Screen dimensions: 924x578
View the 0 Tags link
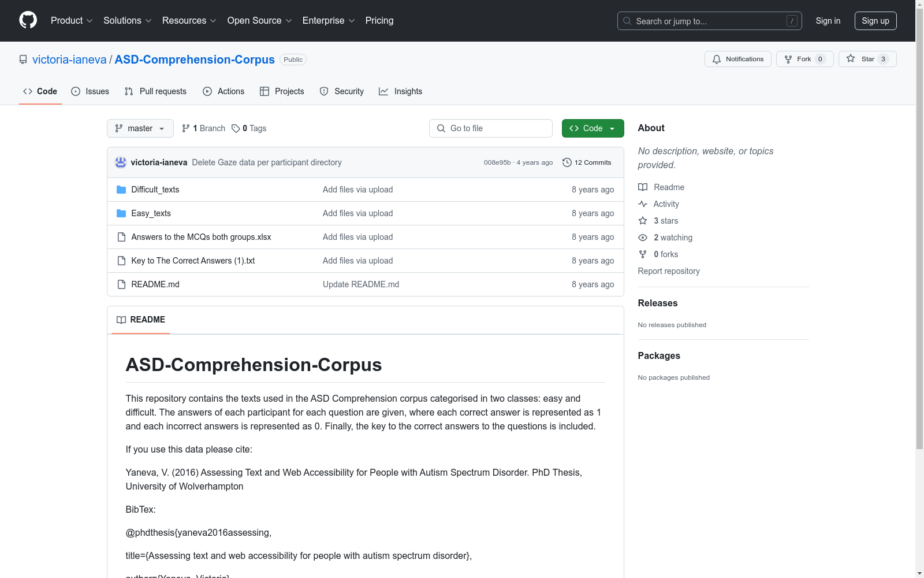(x=249, y=128)
